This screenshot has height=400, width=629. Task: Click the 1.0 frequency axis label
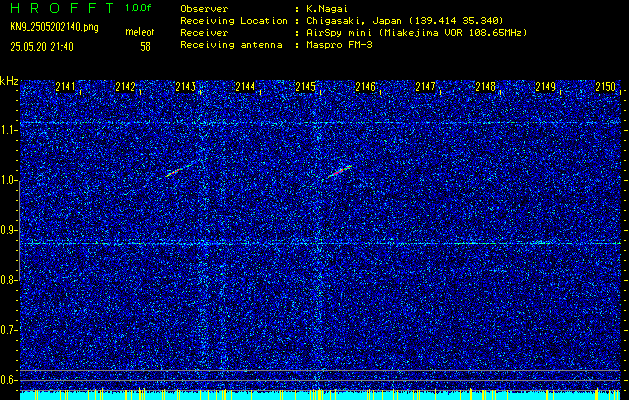(x=8, y=181)
